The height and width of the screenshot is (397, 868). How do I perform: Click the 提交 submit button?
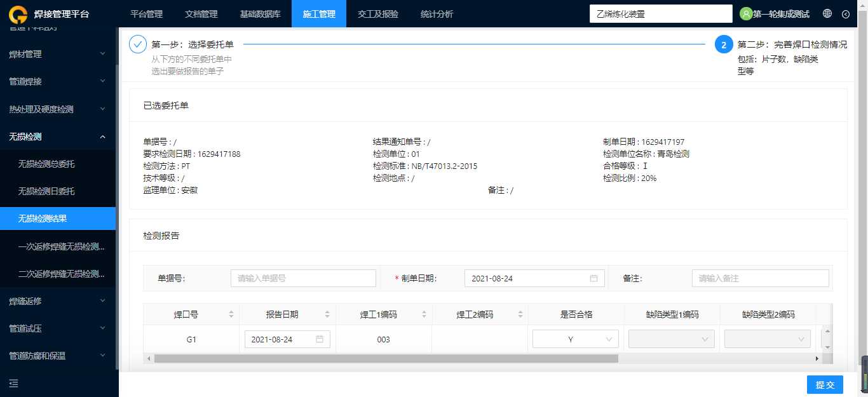(x=825, y=385)
